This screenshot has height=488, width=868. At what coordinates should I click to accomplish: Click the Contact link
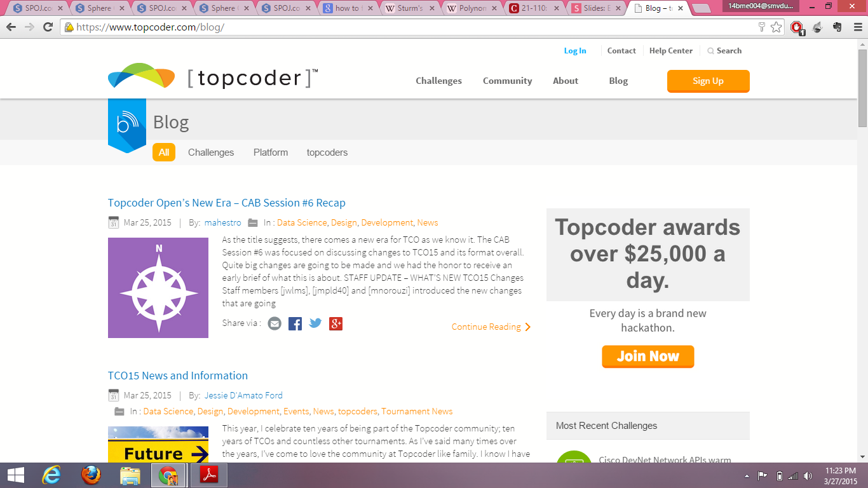tap(621, 51)
